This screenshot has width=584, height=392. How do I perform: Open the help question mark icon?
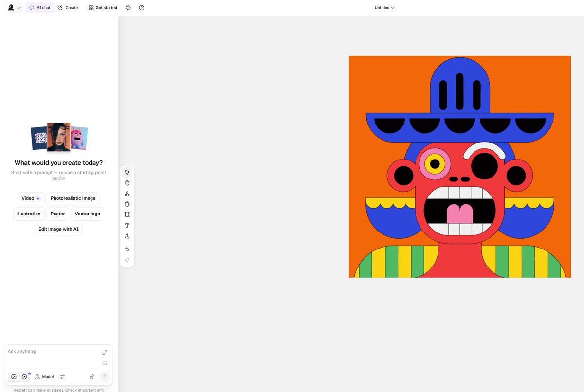[x=142, y=8]
